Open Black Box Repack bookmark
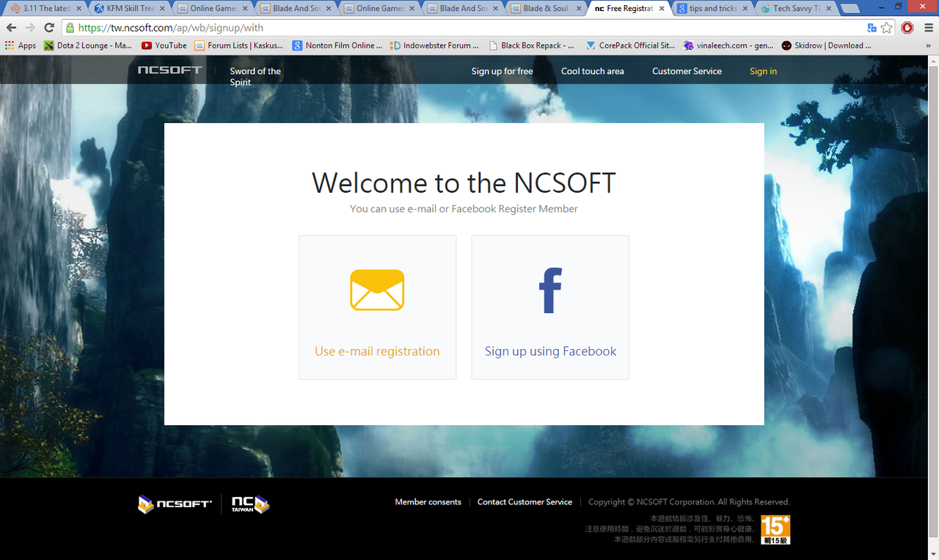939x560 pixels. pos(532,45)
